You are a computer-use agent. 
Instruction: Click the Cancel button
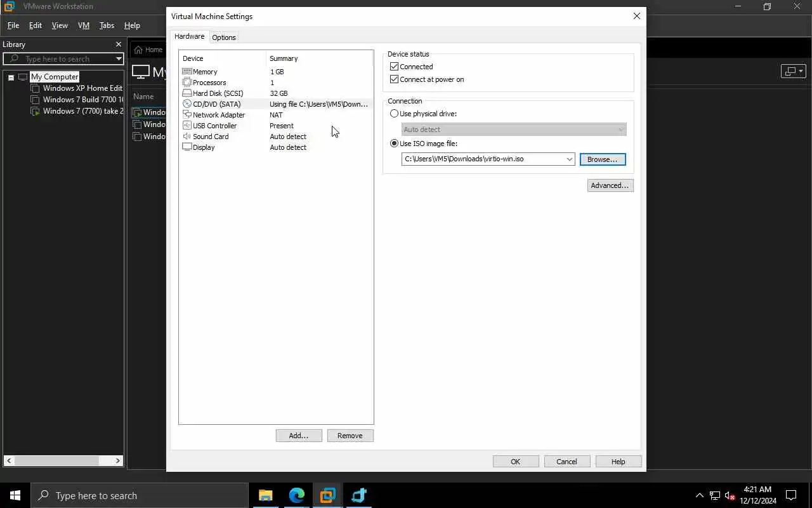tap(567, 462)
